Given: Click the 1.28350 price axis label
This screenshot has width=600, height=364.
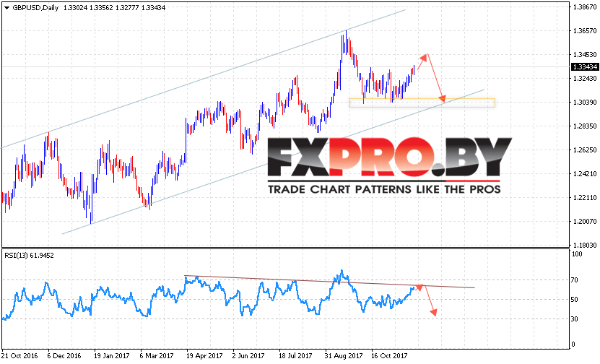Looking at the screenshot, I should [x=585, y=126].
